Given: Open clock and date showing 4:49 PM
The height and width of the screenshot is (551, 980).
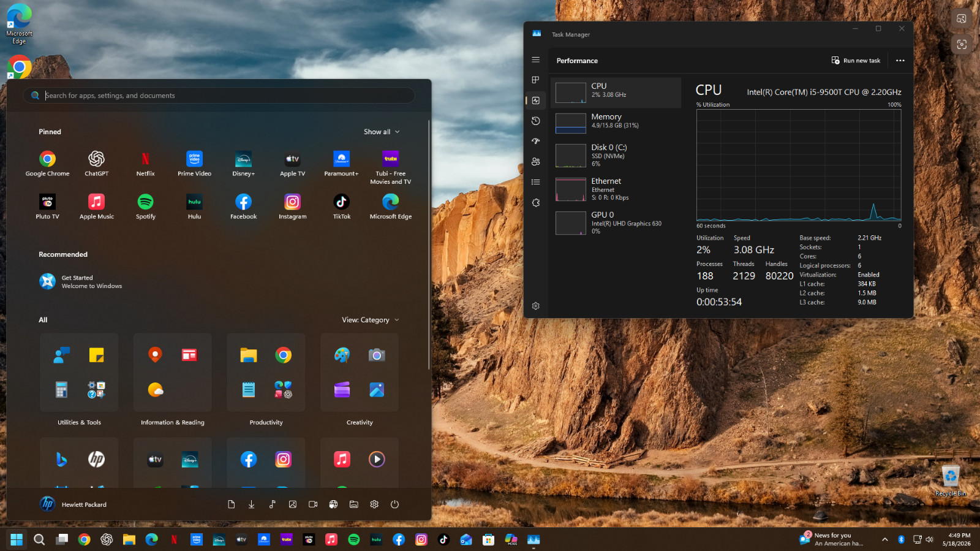Looking at the screenshot, I should pos(957,539).
